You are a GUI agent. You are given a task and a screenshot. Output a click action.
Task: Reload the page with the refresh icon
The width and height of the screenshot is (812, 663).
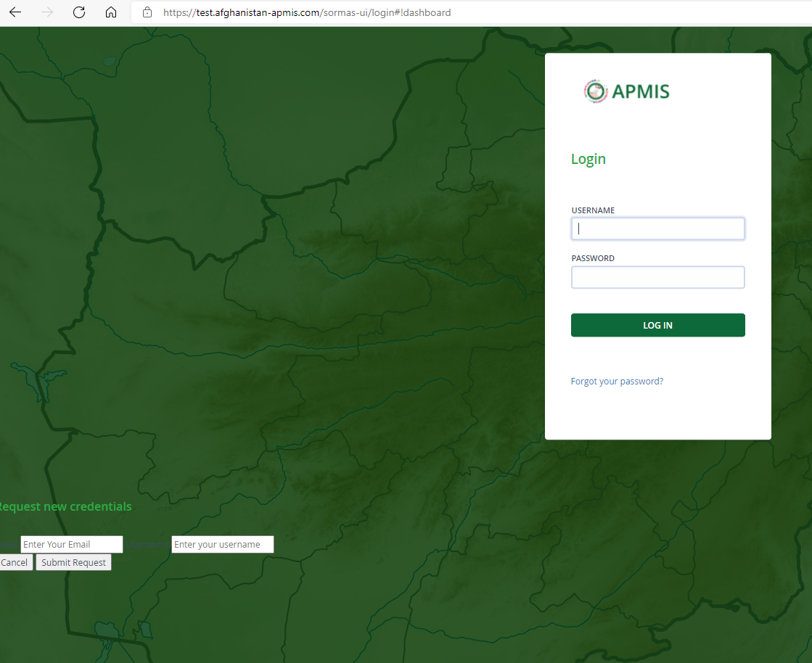pos(78,12)
